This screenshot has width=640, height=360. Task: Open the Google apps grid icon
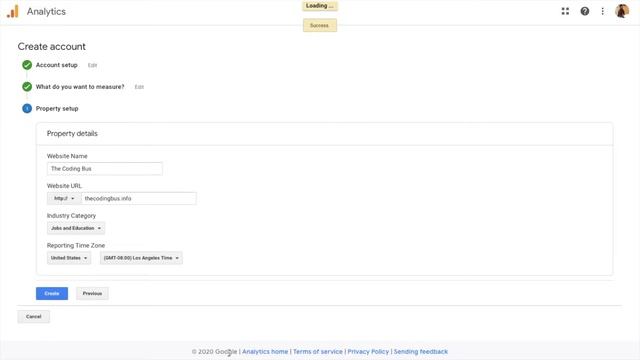pos(565,11)
